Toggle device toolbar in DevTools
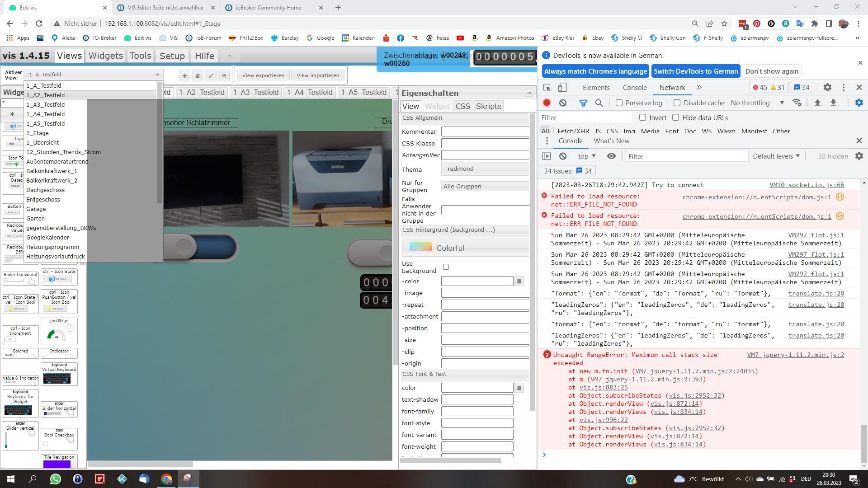The width and height of the screenshot is (868, 488). click(562, 88)
